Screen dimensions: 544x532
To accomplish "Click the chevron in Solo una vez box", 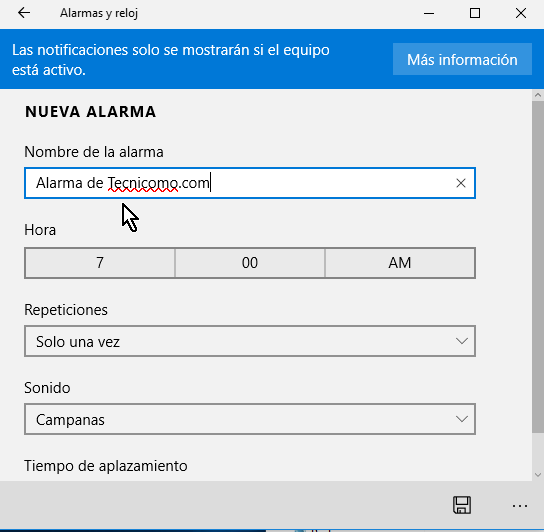I will (461, 341).
